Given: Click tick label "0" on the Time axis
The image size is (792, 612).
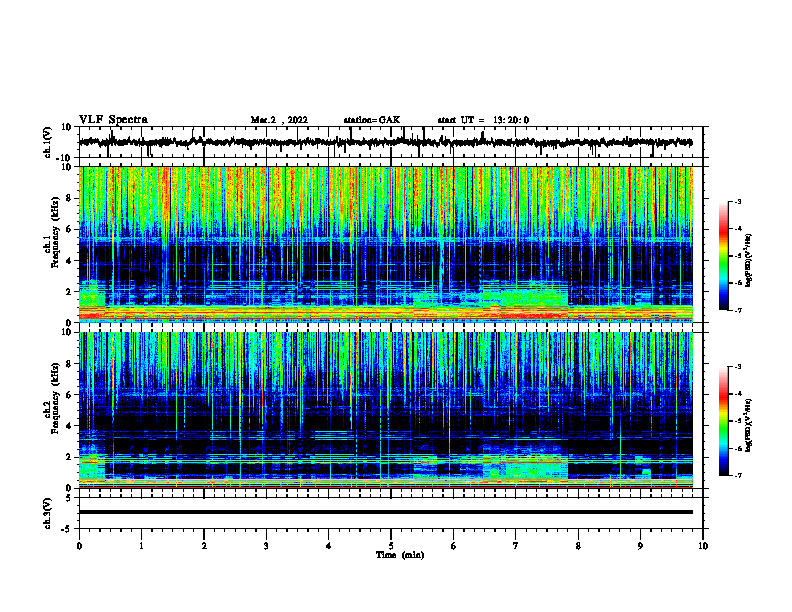Looking at the screenshot, I should point(79,546).
